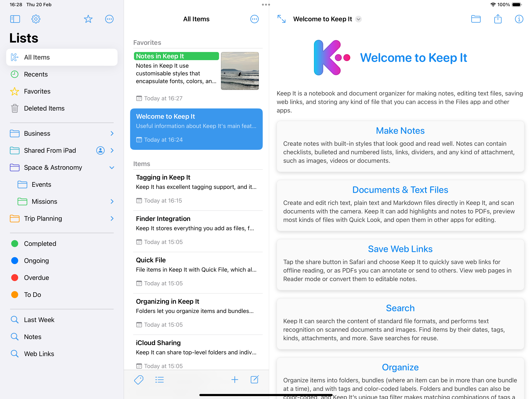Tap the home indicator bar
Image resolution: width=532 pixels, height=399 pixels.
click(266, 395)
